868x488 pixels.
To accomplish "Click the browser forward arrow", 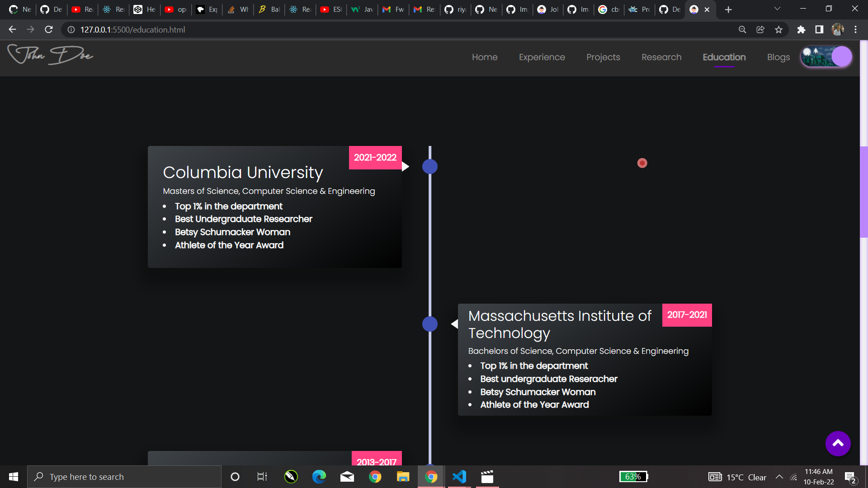I will [30, 29].
